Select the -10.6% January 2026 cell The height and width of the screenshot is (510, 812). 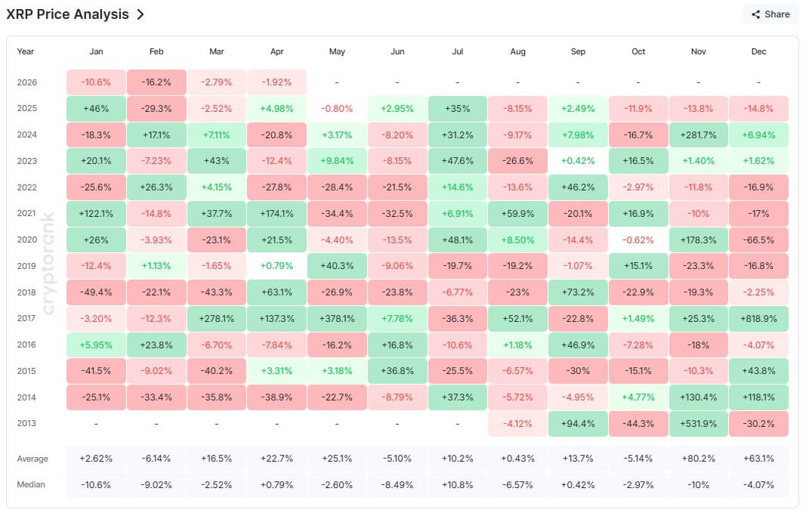coord(96,82)
